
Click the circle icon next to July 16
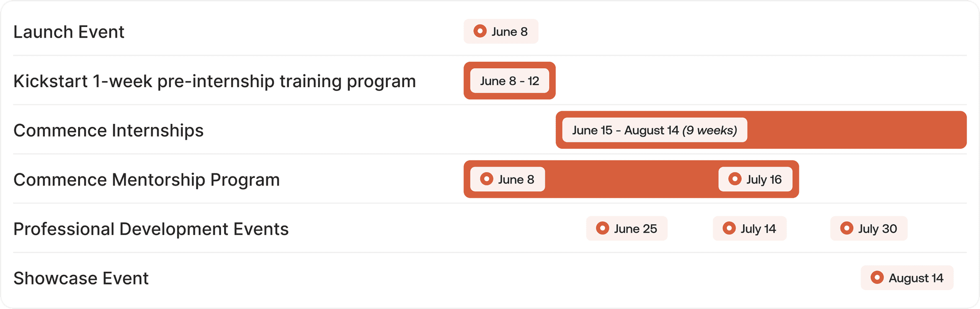point(734,179)
